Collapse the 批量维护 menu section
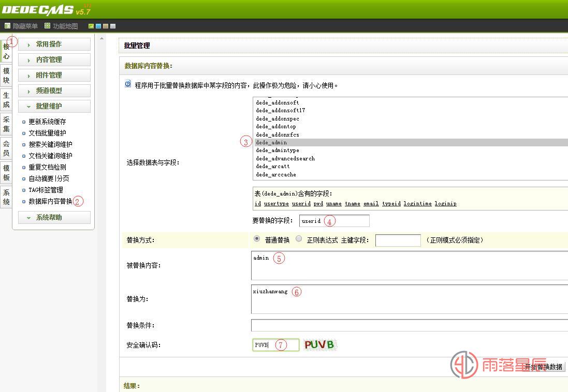This screenshot has height=392, width=568. click(54, 107)
